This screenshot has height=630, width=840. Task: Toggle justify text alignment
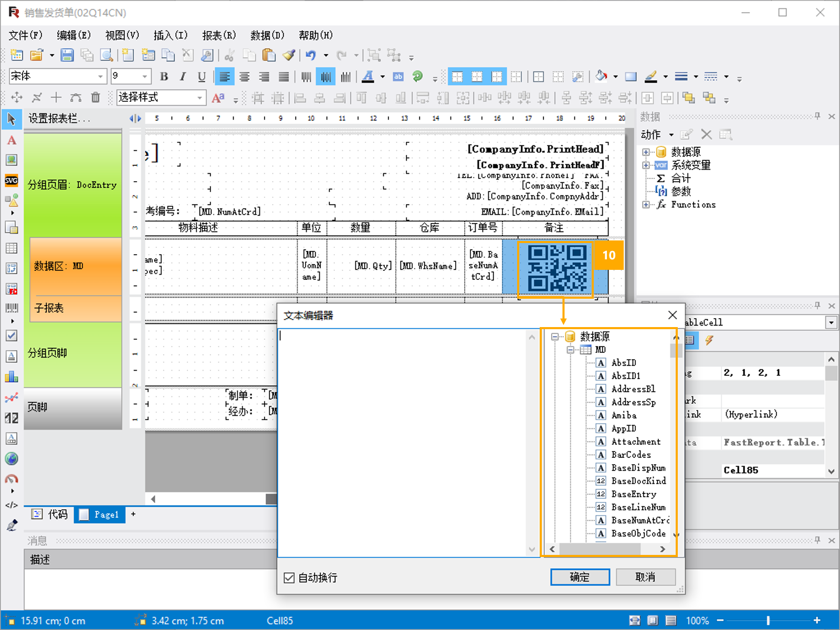283,77
